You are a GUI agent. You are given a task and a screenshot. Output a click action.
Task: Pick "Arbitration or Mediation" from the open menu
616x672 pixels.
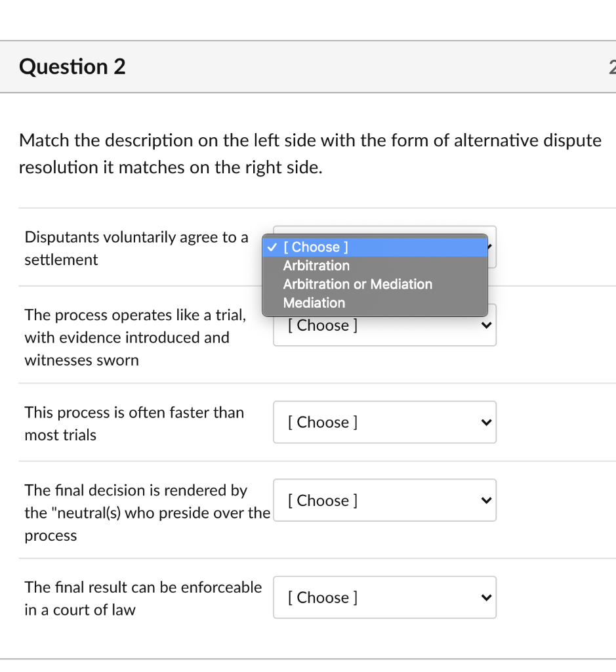click(358, 284)
